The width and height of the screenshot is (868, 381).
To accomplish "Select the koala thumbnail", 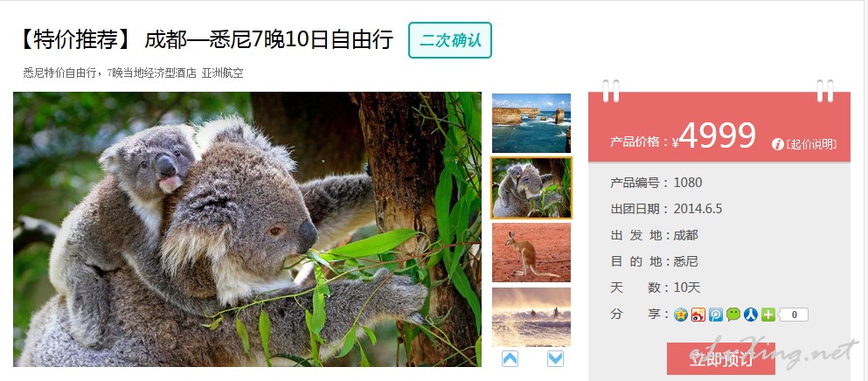I will tap(531, 188).
